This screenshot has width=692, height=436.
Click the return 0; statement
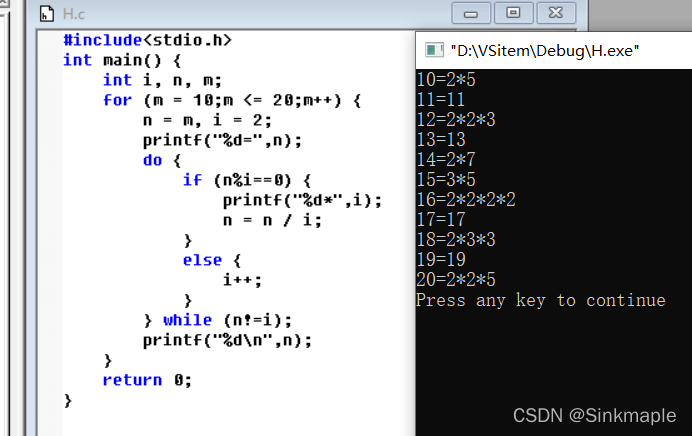point(147,380)
